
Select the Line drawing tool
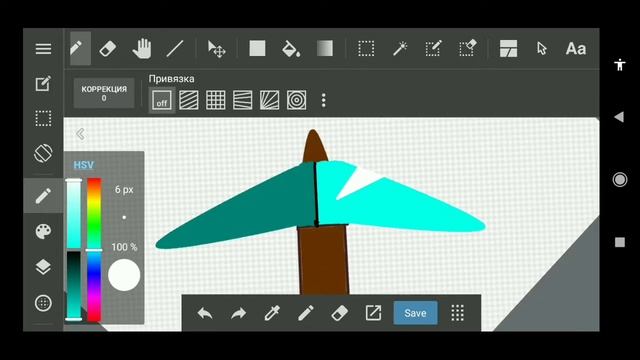[175, 49]
